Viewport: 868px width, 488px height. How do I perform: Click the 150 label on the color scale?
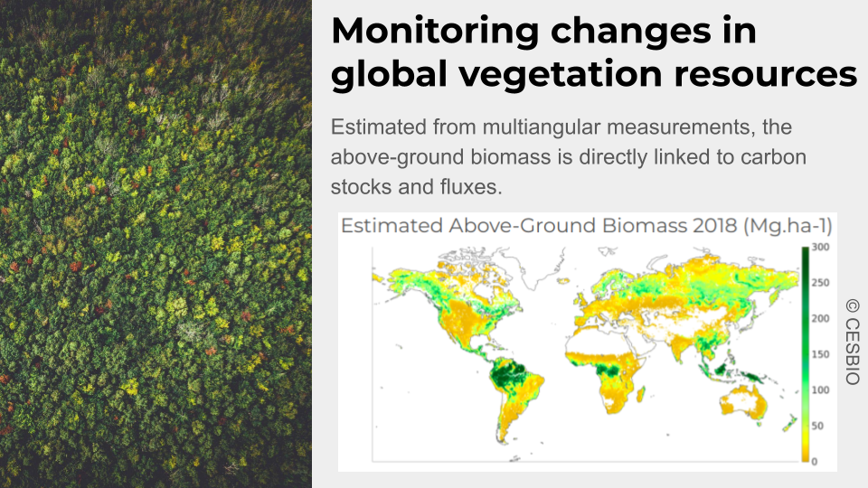820,354
